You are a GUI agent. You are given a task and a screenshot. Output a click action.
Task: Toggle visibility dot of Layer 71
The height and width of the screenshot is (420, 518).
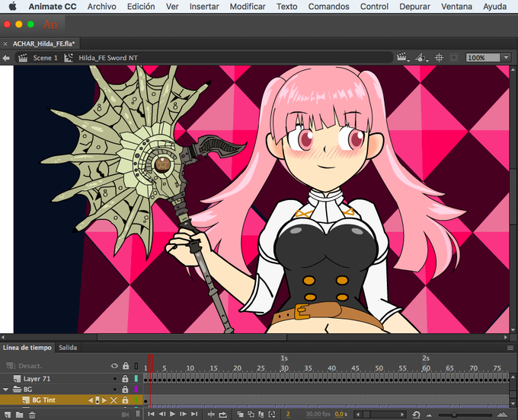click(x=114, y=379)
